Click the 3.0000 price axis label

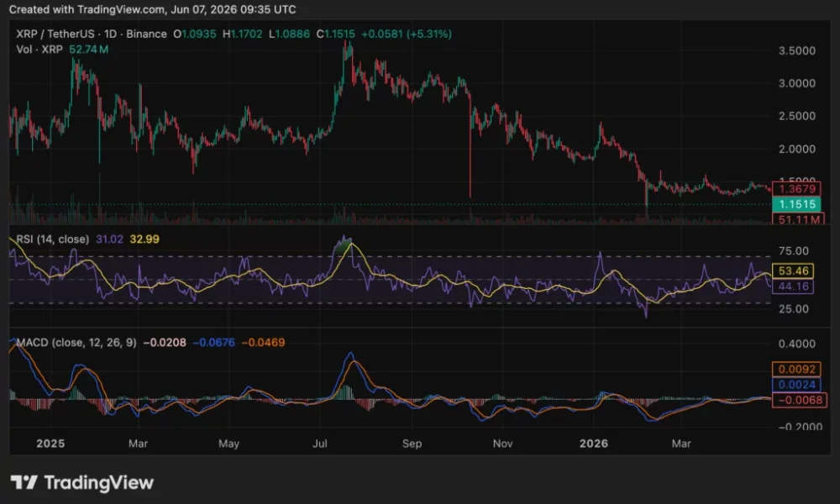(796, 83)
